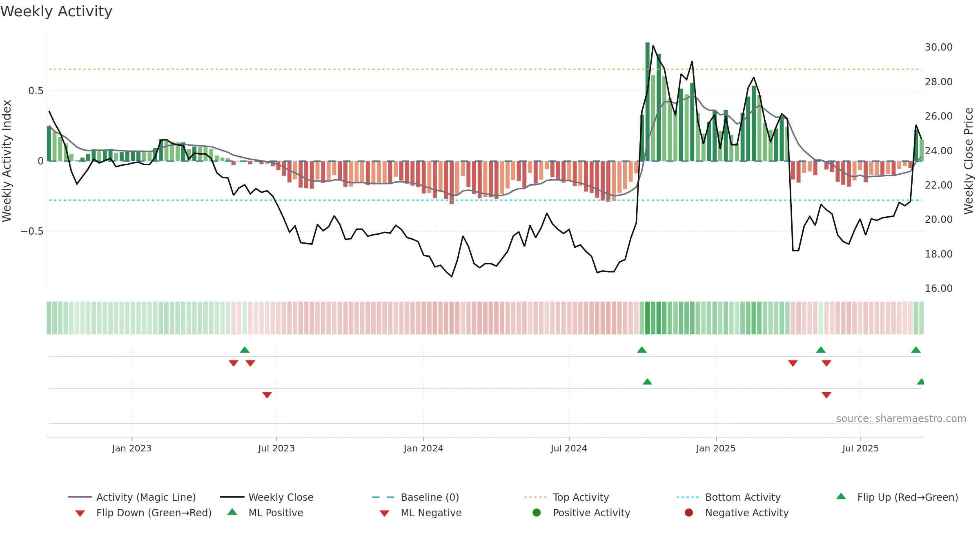The width and height of the screenshot is (980, 551).
Task: Toggle the ML Positive legend entry
Action: point(265,513)
